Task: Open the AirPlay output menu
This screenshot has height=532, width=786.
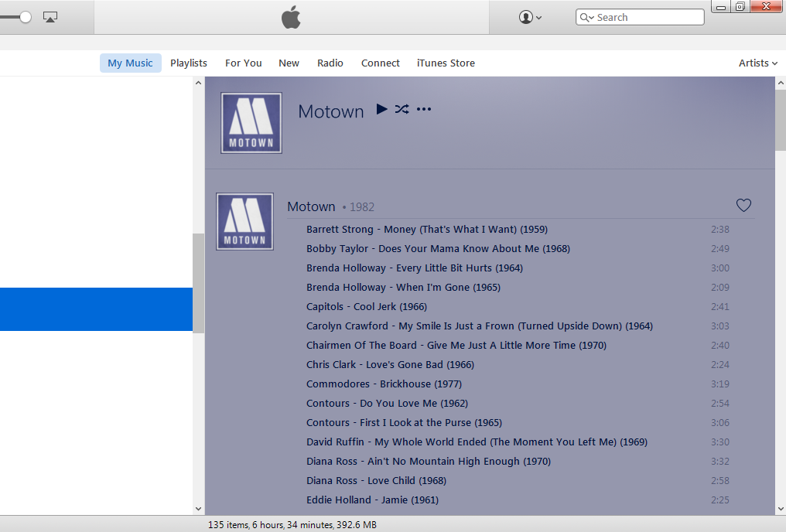Action: (50, 17)
